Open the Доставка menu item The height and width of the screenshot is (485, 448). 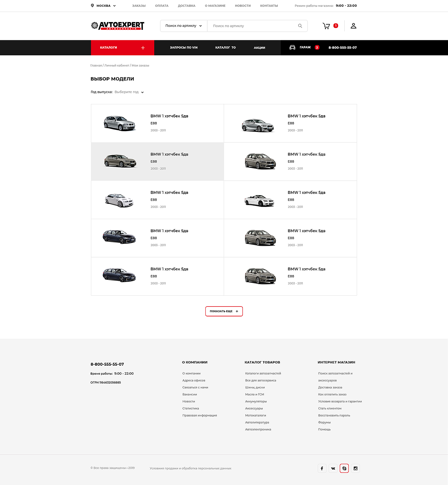(x=187, y=6)
